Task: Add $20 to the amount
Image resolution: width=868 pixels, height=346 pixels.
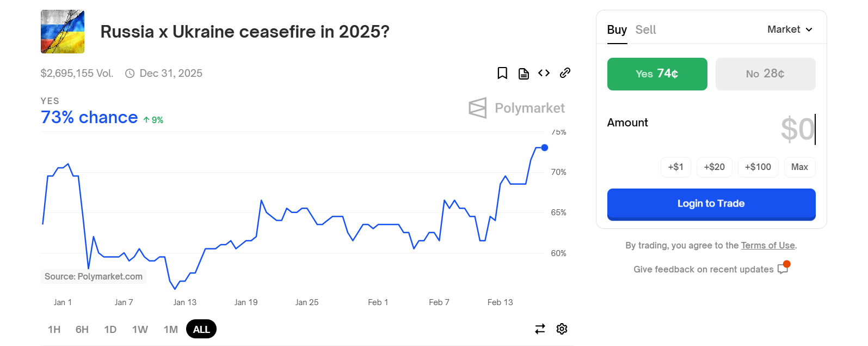Action: 714,167
